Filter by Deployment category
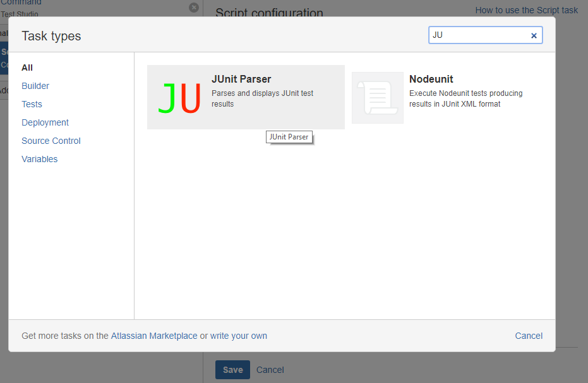The width and height of the screenshot is (588, 383). click(x=45, y=122)
